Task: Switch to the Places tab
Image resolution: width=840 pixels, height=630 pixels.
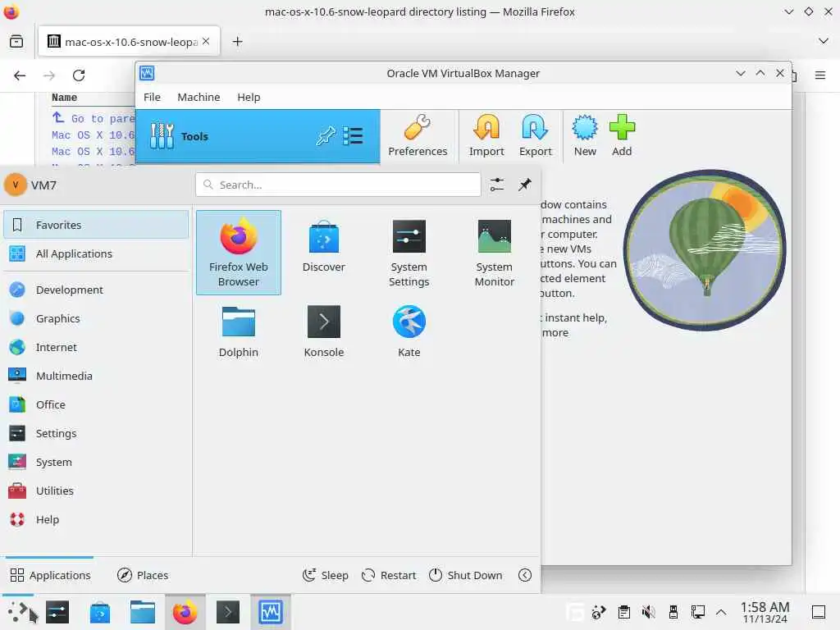Action: click(143, 575)
